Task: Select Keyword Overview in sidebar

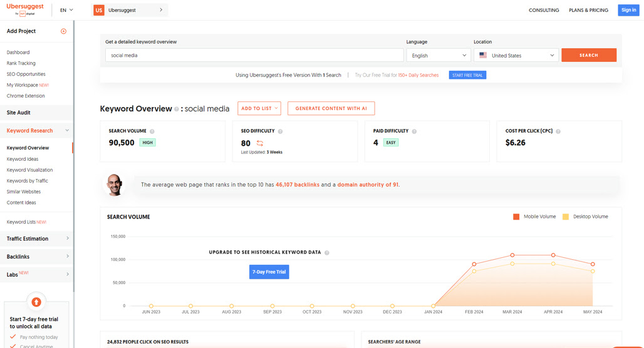Action: click(28, 148)
